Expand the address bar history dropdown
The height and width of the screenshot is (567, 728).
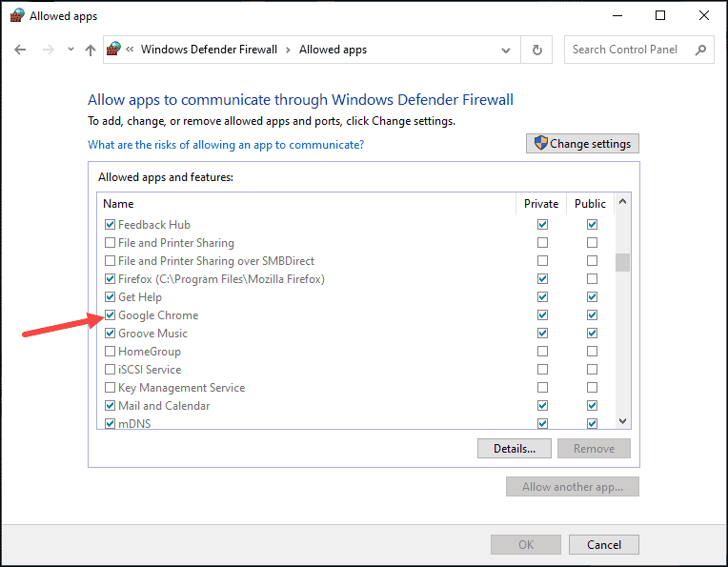pos(506,51)
